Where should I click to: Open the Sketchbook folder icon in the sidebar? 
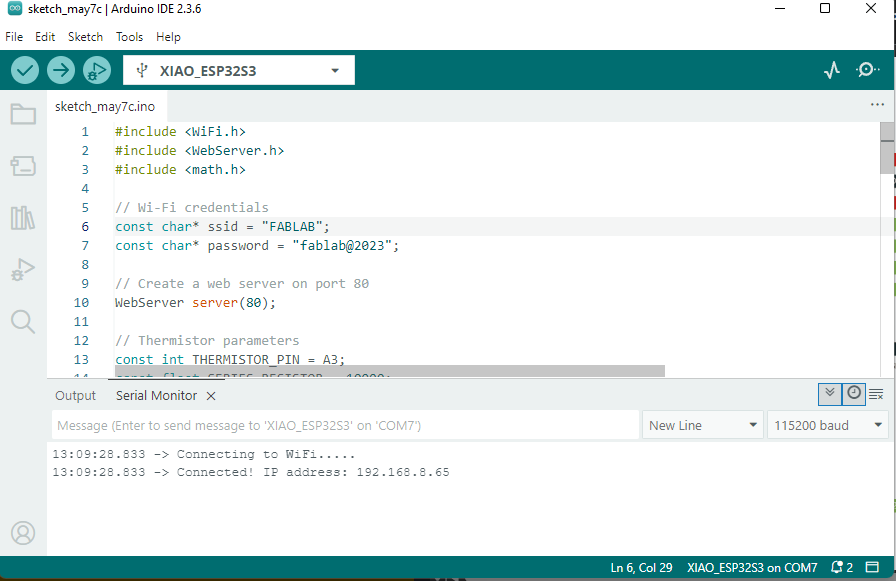(x=23, y=114)
